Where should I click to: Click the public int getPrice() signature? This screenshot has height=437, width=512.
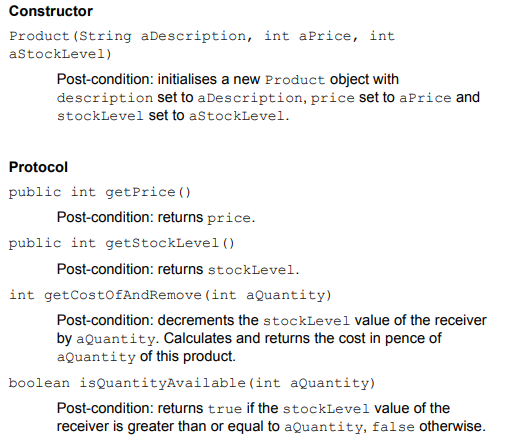point(100,192)
